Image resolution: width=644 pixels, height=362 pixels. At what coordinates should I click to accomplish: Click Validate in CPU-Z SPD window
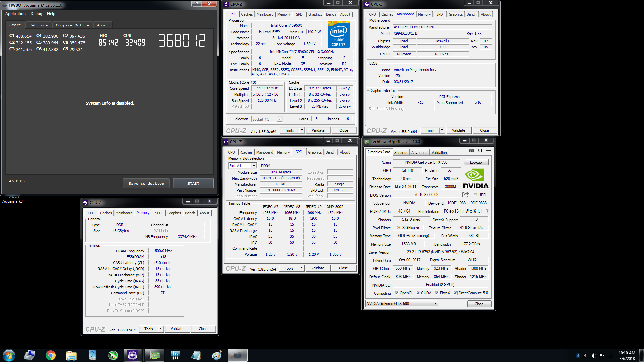[318, 268]
